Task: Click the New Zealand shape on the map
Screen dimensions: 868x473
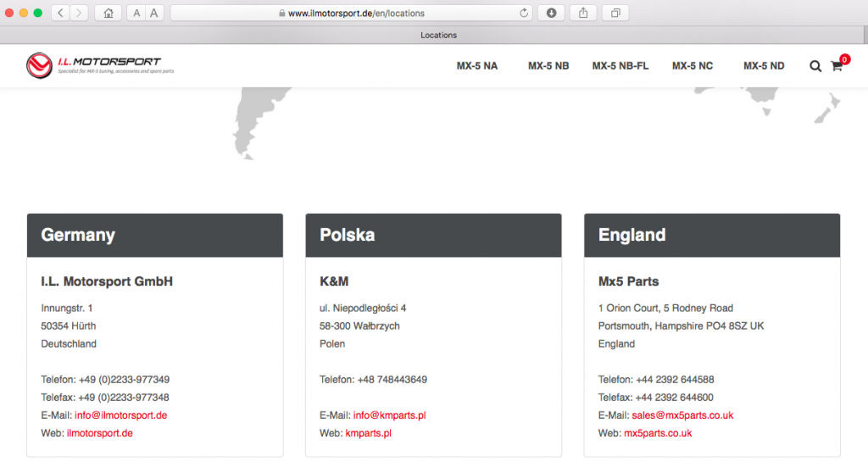Action: coord(826,109)
